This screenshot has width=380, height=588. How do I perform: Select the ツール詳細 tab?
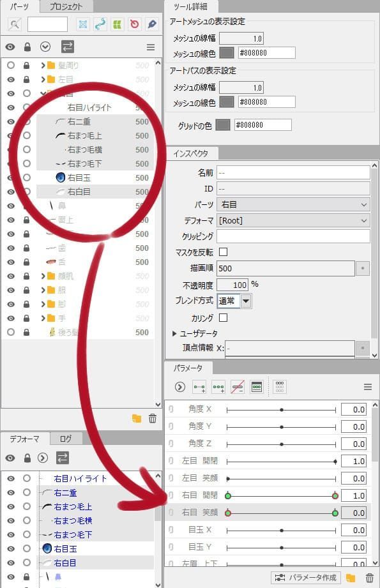coord(190,6)
